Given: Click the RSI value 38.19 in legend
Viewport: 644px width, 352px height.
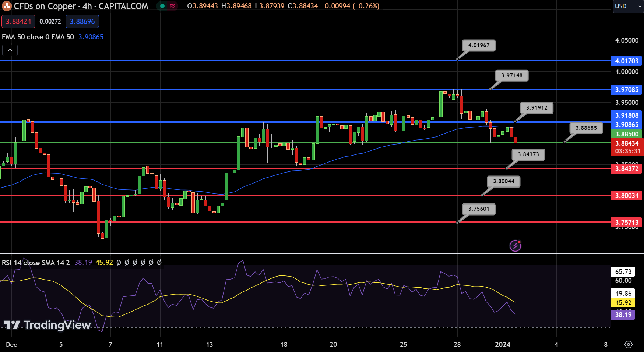Looking at the screenshot, I should click(x=83, y=263).
